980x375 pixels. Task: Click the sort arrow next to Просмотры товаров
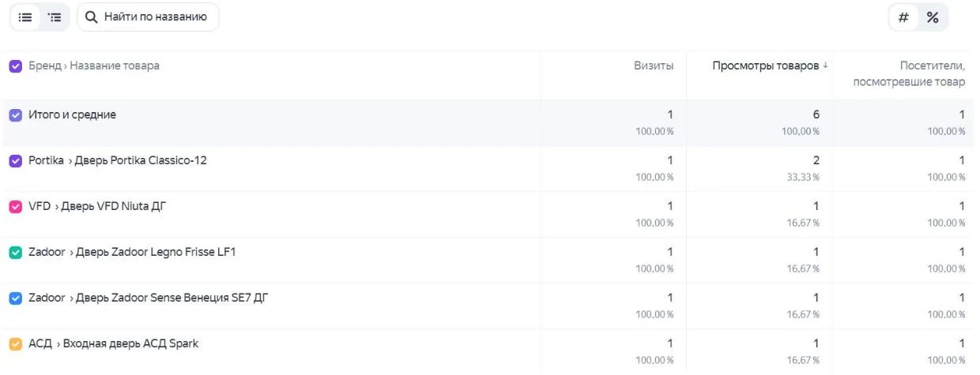[826, 66]
